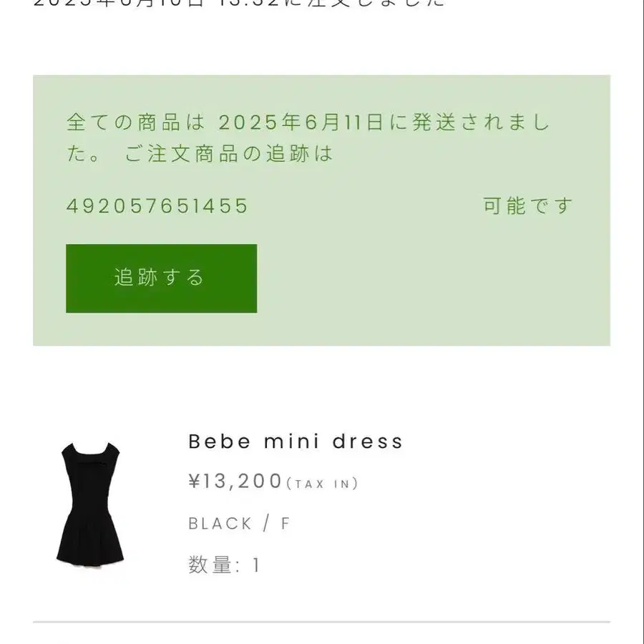Click the 2025年6月11日 shipping date
This screenshot has width=644, height=644.
pos(301,122)
